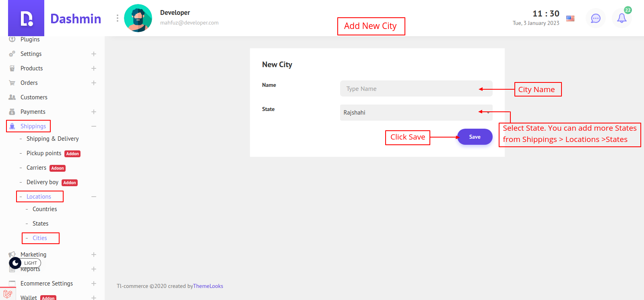Go to the States menu item
Screen dimensions: 644x300
(40, 224)
